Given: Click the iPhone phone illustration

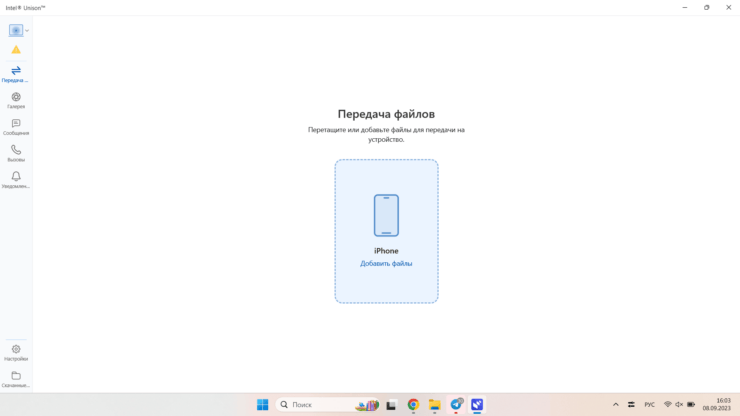Looking at the screenshot, I should 386,215.
